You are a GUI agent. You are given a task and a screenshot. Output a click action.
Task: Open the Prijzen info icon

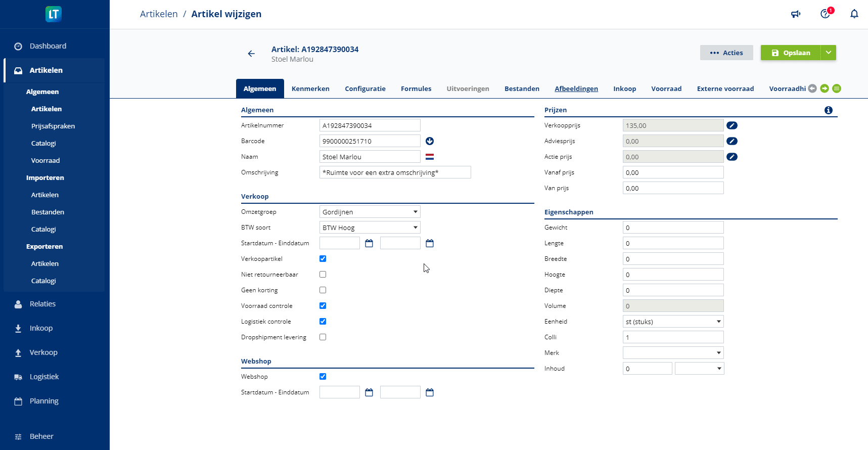828,110
